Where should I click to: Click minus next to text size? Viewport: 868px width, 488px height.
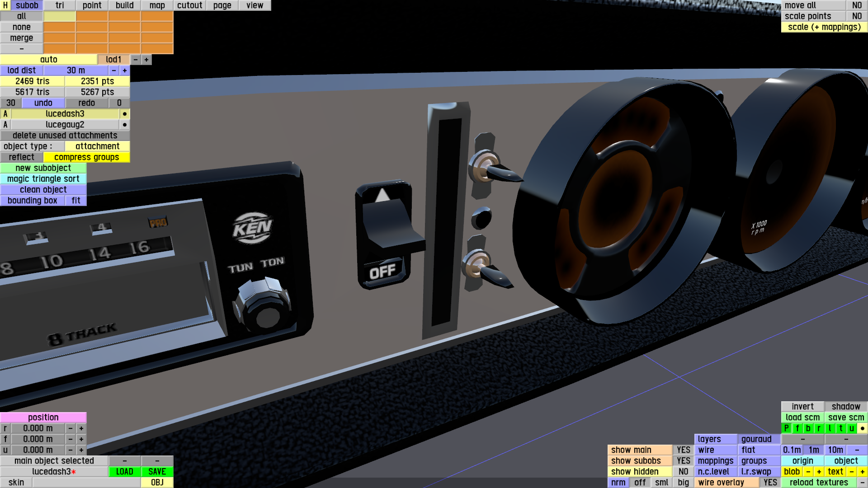[x=851, y=471]
